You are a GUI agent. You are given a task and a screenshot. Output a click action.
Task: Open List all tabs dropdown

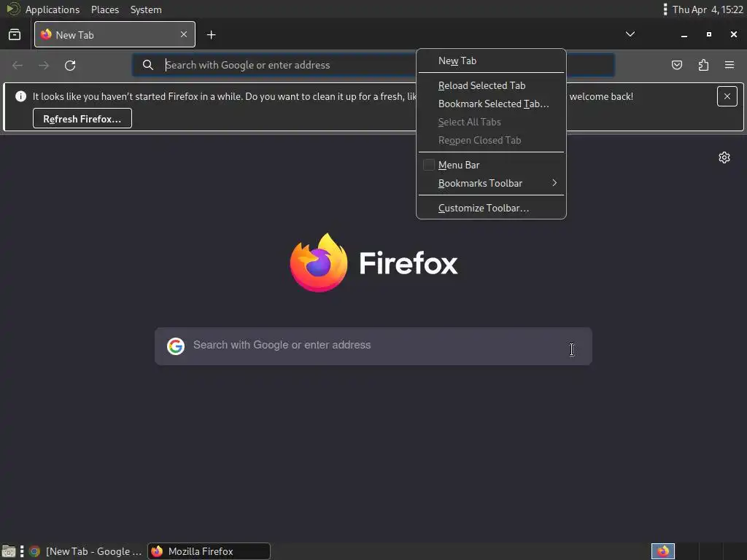click(630, 34)
